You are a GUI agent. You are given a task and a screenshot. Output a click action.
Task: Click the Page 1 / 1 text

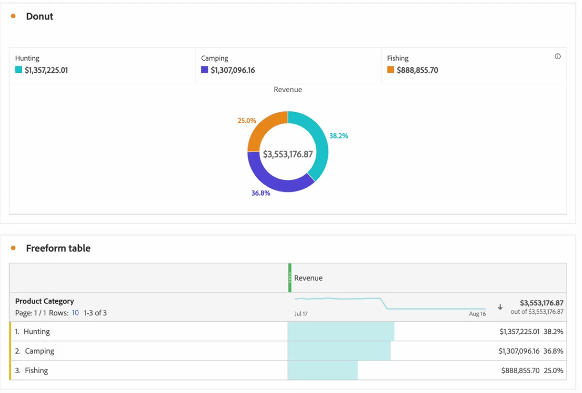31,313
